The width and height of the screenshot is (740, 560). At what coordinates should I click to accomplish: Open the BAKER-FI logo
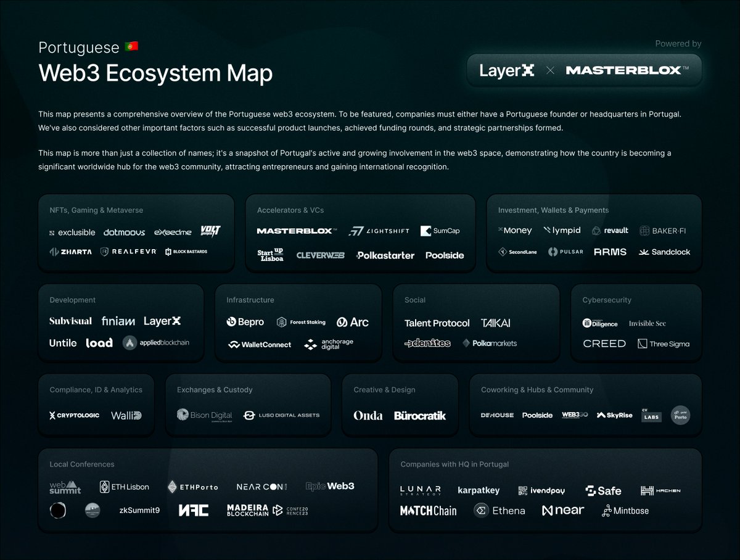click(x=662, y=231)
